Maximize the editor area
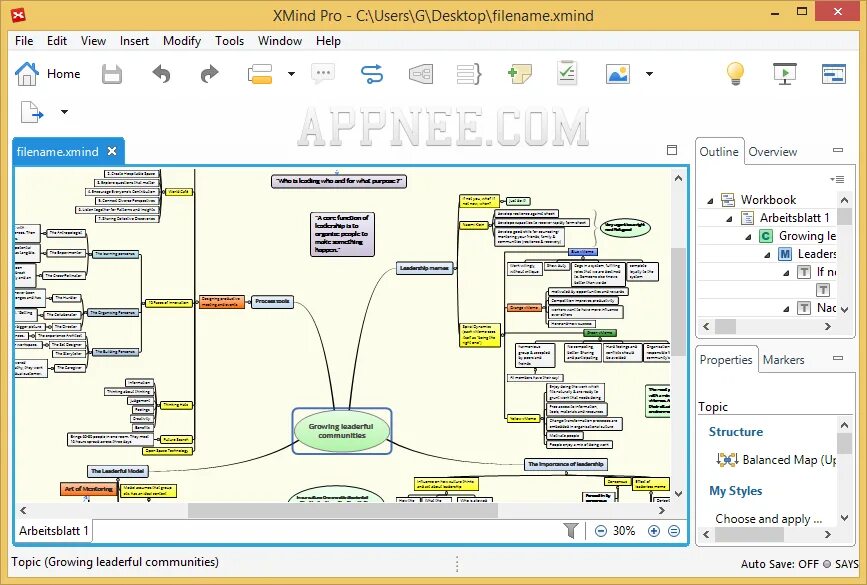 672,150
